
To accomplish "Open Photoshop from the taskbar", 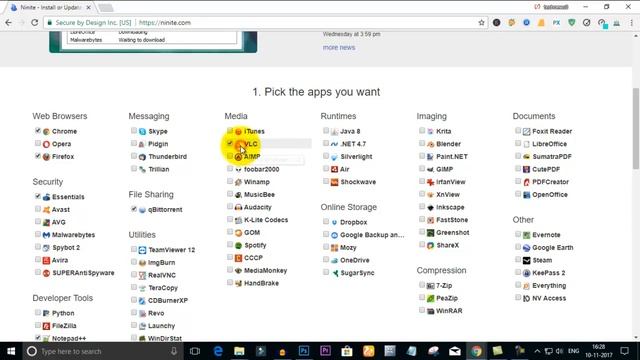I will 304,351.
